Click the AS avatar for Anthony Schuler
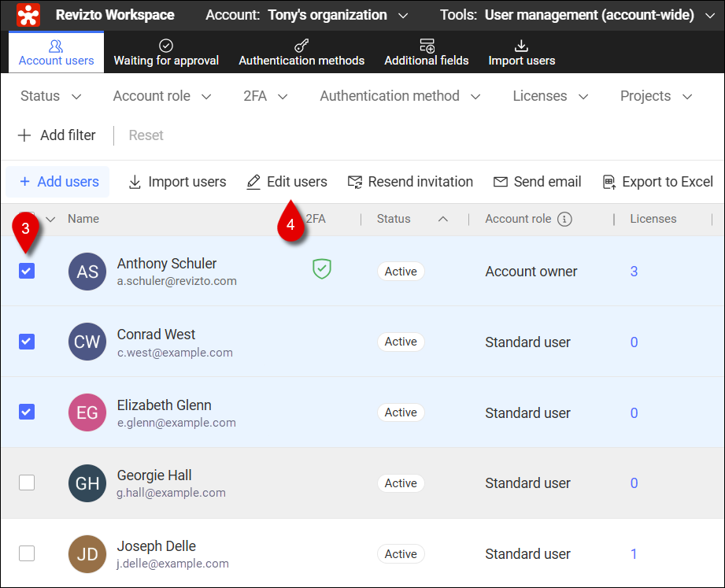725x588 pixels. click(87, 272)
